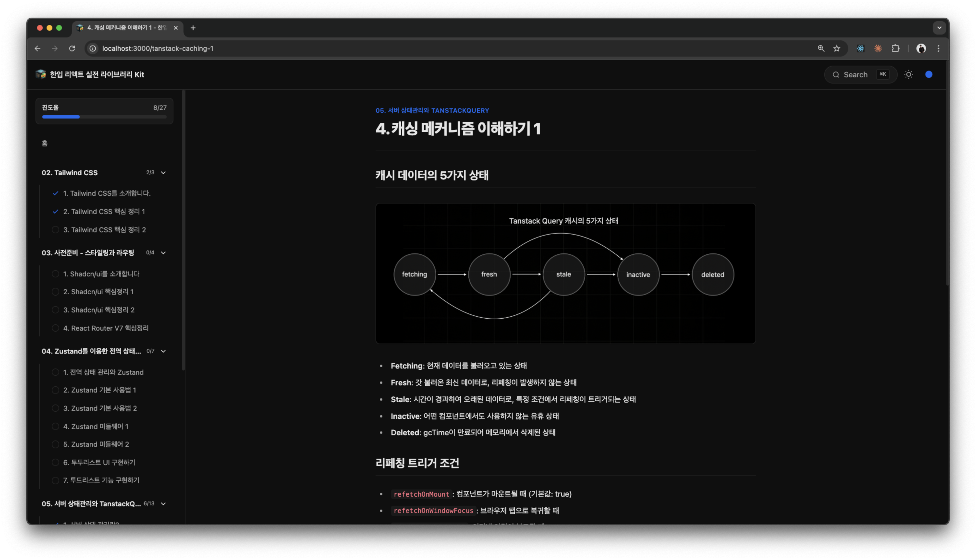976x560 pixels.
Task: Collapse the '04. Zustand를 이용한 전역 상태' section
Action: [163, 351]
